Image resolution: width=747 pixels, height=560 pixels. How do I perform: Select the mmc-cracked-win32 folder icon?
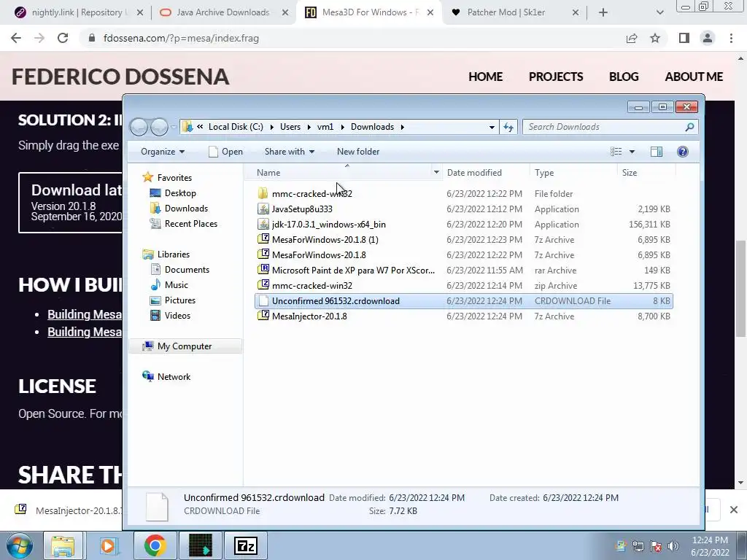click(x=263, y=194)
